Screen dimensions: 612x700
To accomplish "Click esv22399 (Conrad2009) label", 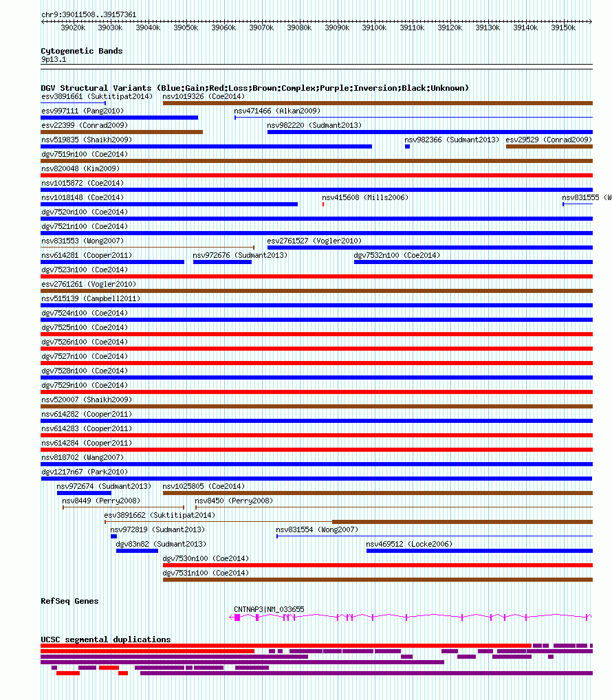I will pyautogui.click(x=85, y=125).
